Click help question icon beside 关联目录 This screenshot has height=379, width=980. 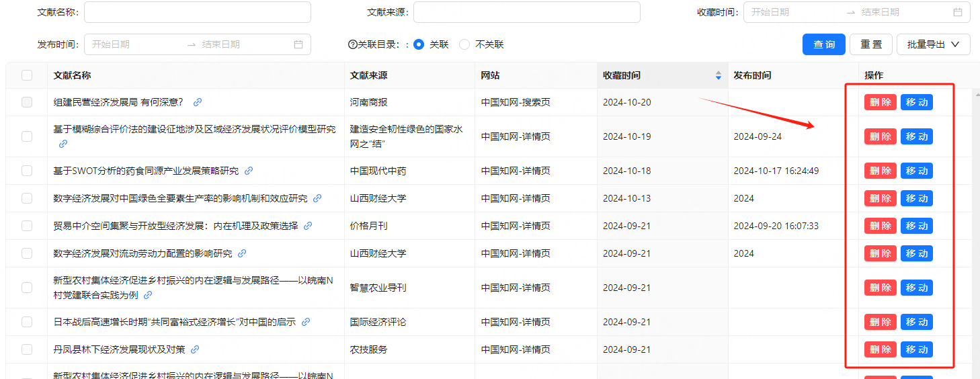pos(352,44)
